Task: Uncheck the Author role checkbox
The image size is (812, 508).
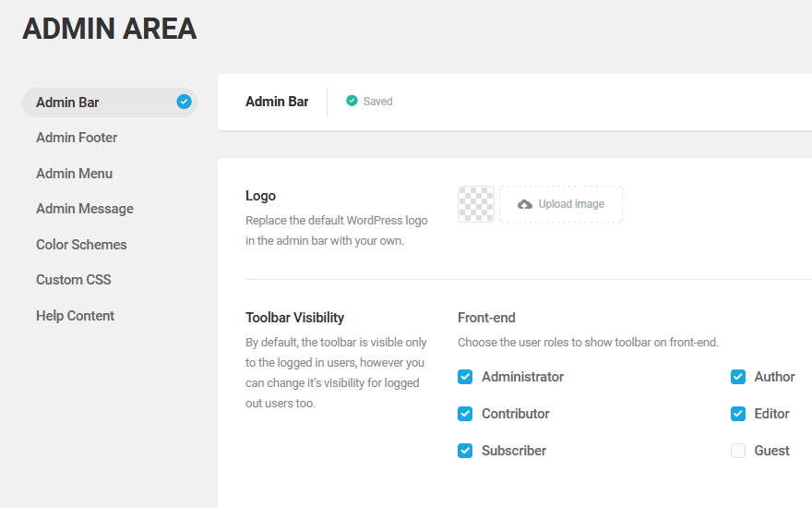Action: tap(738, 377)
